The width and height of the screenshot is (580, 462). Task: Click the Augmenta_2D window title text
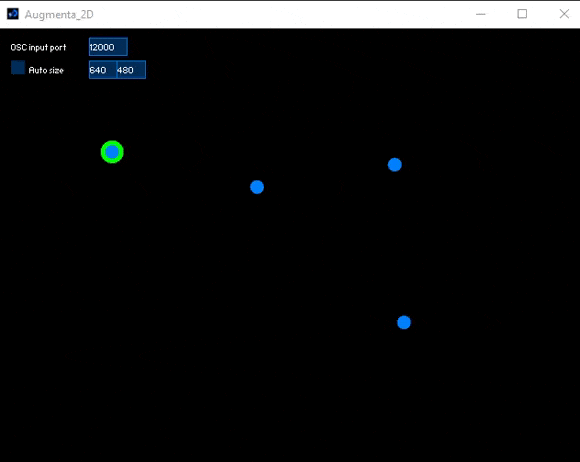[59, 14]
